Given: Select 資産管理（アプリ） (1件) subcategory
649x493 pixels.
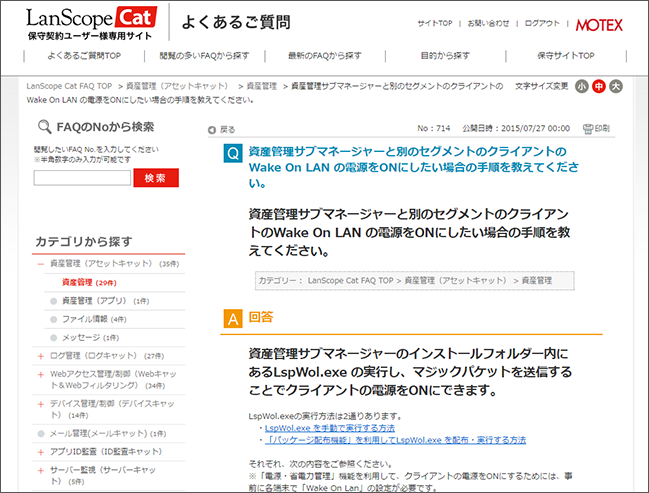Looking at the screenshot, I should [105, 301].
